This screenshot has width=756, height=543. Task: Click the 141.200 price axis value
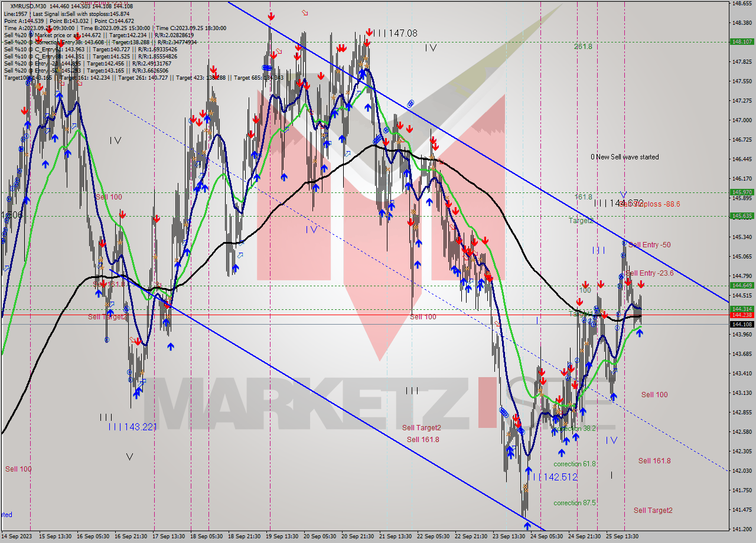742,529
